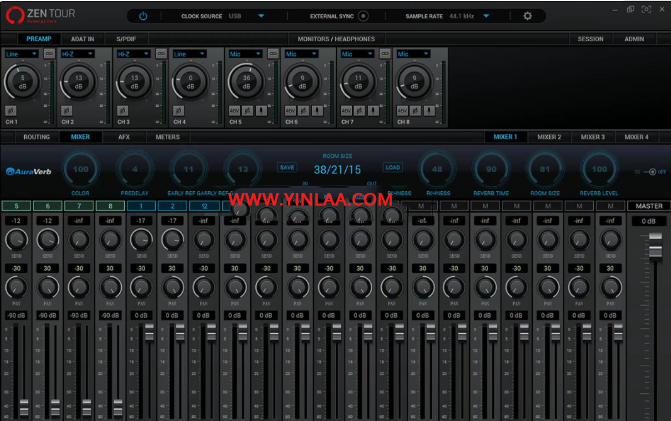Image resolution: width=671 pixels, height=421 pixels.
Task: Click the green channel 5 strip label
Action: point(16,206)
